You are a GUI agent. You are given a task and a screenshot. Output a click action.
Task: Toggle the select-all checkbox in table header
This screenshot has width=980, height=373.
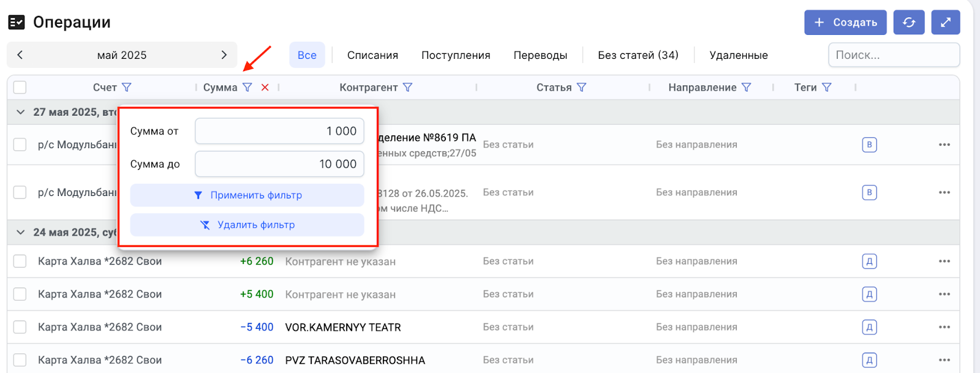[20, 87]
